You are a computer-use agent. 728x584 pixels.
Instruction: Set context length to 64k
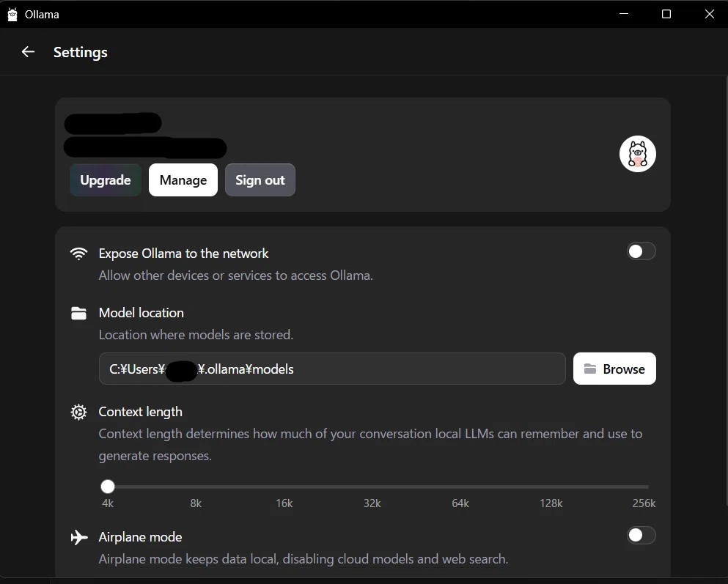460,503
